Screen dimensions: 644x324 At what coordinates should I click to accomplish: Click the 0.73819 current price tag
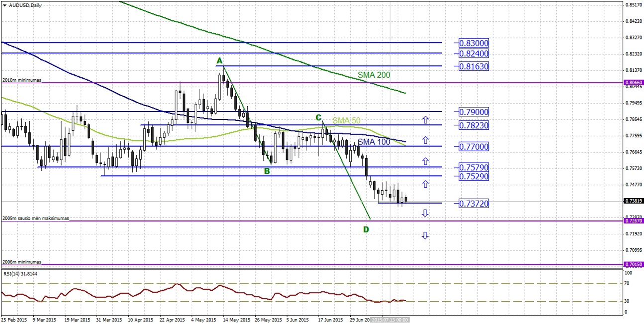pos(633,201)
